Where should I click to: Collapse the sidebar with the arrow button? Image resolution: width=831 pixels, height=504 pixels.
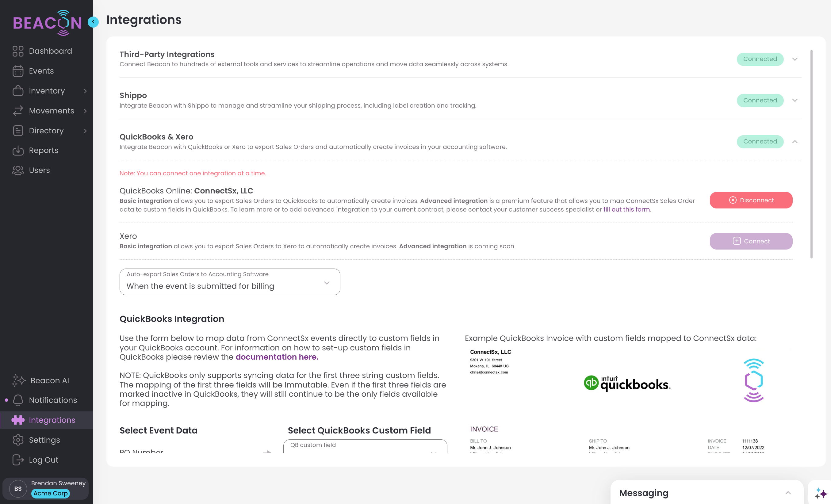click(x=93, y=22)
